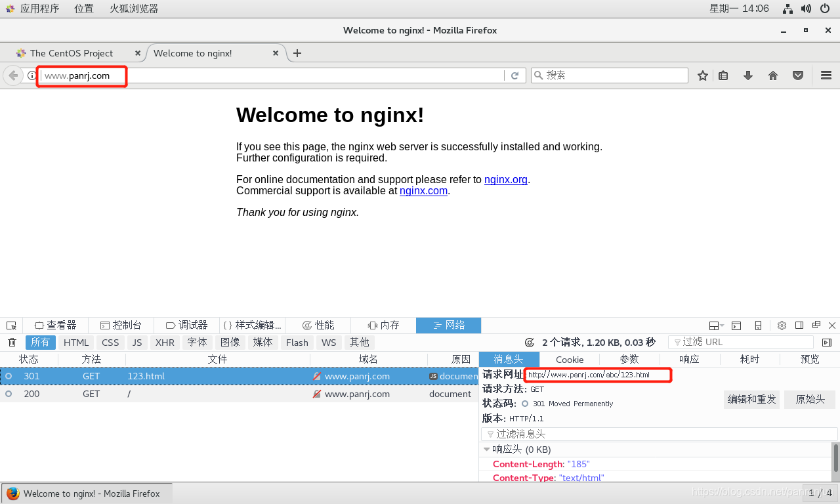Screen dimensions: 840x504
Task: Reload the current page
Action: point(515,75)
